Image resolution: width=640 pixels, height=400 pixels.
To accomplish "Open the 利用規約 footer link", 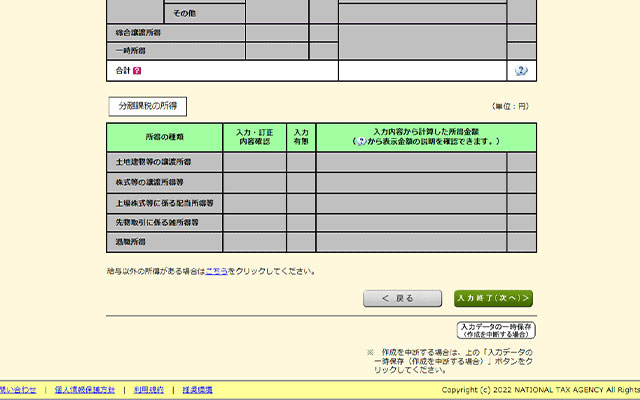I will pyautogui.click(x=149, y=390).
